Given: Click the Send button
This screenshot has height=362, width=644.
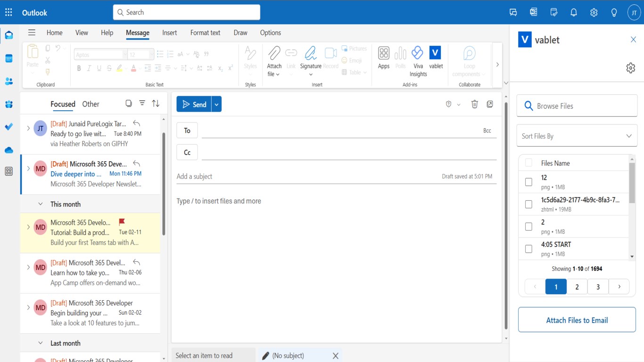Looking at the screenshot, I should point(194,104).
